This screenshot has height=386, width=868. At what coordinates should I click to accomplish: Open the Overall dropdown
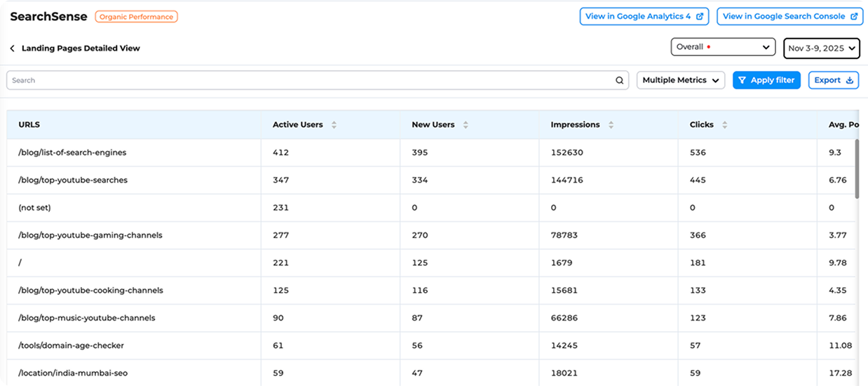click(x=723, y=47)
